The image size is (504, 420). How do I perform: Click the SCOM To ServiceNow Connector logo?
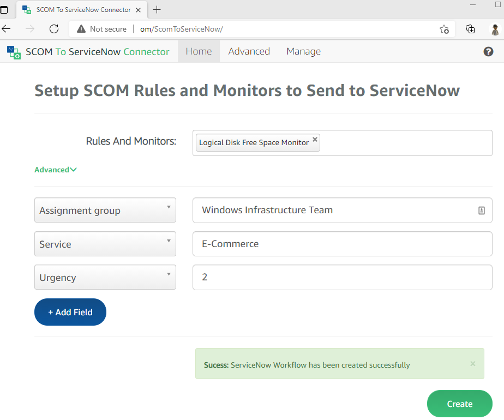pos(14,52)
